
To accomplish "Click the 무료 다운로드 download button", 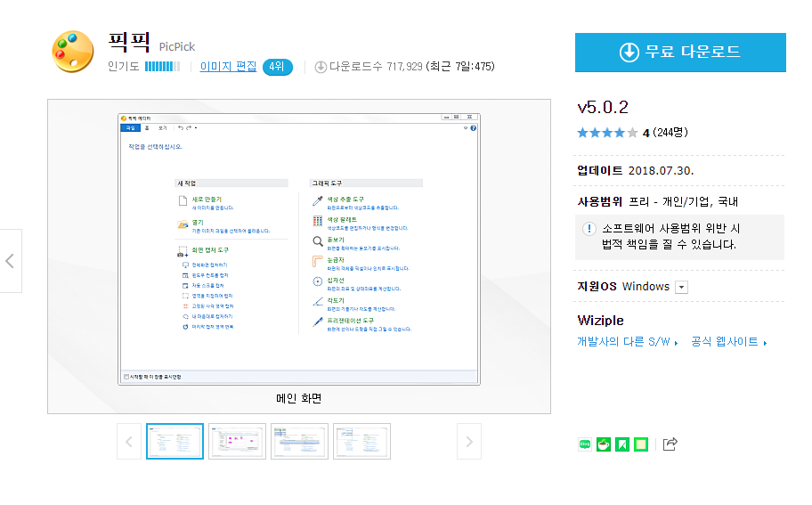I will point(680,53).
